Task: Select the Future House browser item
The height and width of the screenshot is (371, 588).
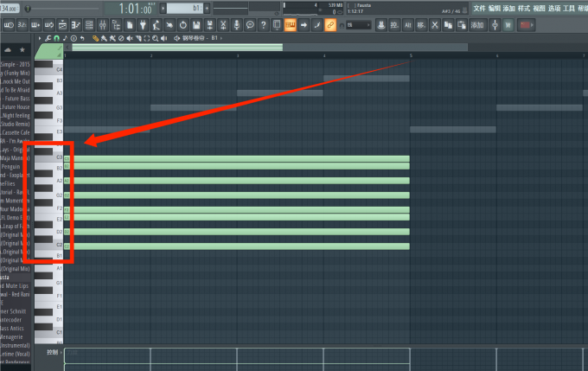Action: coord(16,107)
